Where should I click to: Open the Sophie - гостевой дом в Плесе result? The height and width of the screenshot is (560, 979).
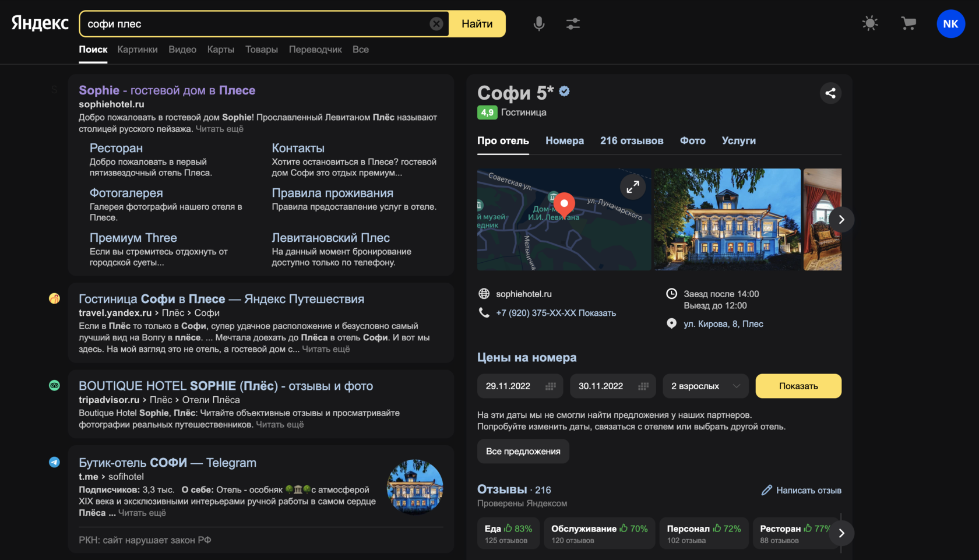coord(167,90)
